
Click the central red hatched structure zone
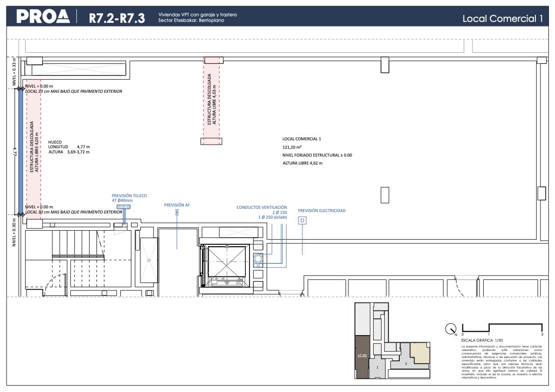pos(212,100)
